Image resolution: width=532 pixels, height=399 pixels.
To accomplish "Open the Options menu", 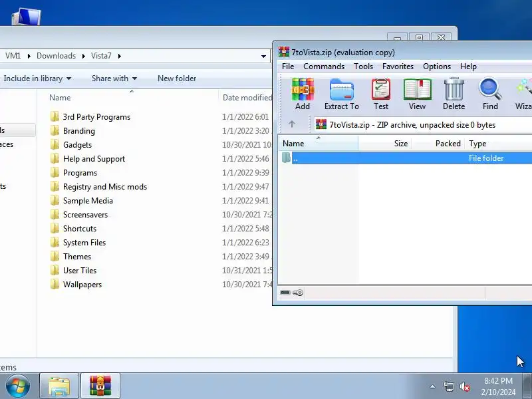I will [x=437, y=66].
